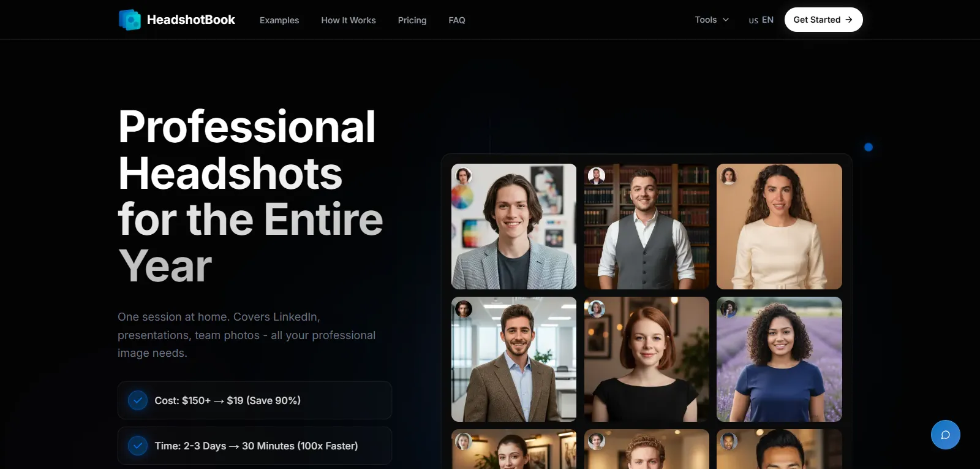The width and height of the screenshot is (980, 469).
Task: Click the checkmark icon beside Cost
Action: (x=138, y=400)
